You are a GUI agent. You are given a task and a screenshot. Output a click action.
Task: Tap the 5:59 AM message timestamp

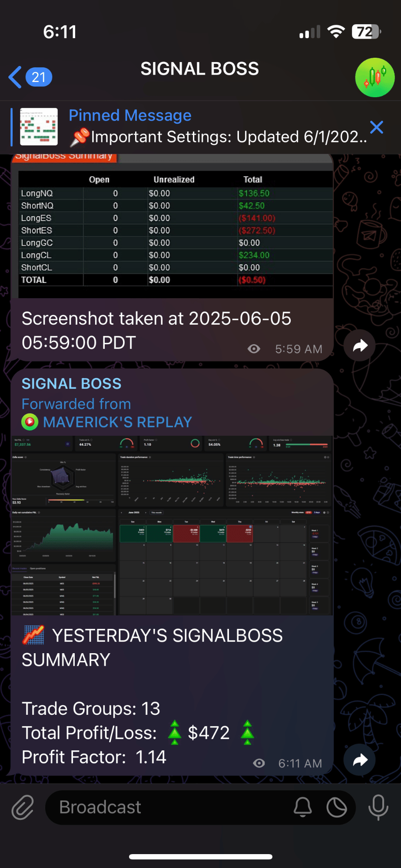tap(299, 349)
